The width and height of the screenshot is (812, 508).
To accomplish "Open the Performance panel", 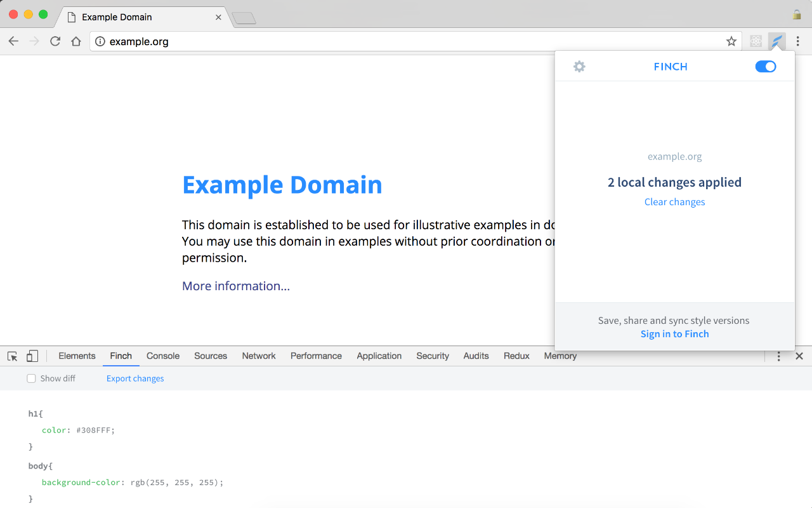I will (316, 356).
